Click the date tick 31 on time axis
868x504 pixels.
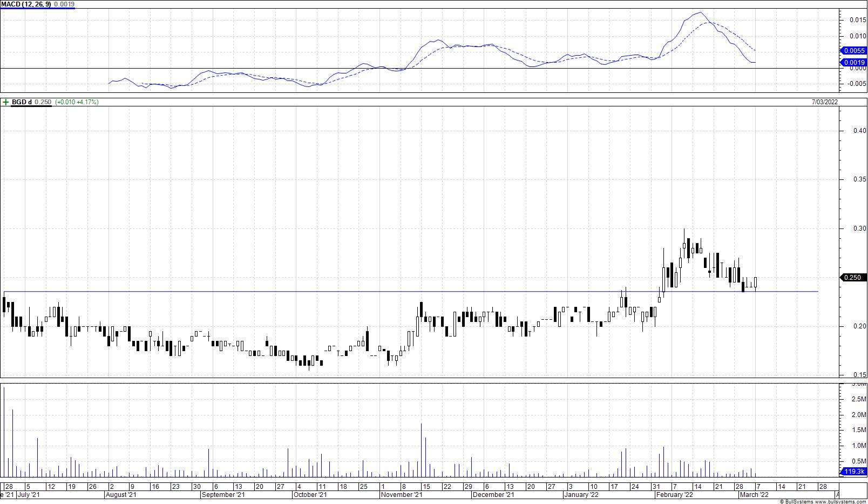tap(656, 487)
